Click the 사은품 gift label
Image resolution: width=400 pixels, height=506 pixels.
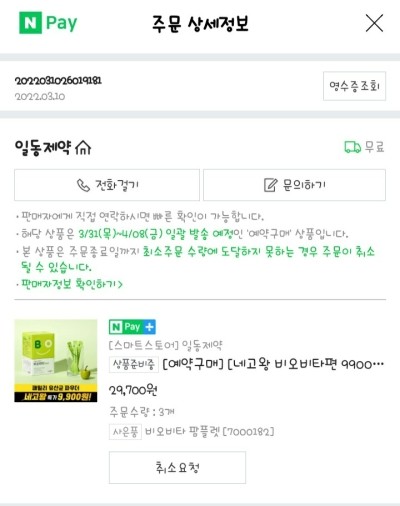coord(125,432)
